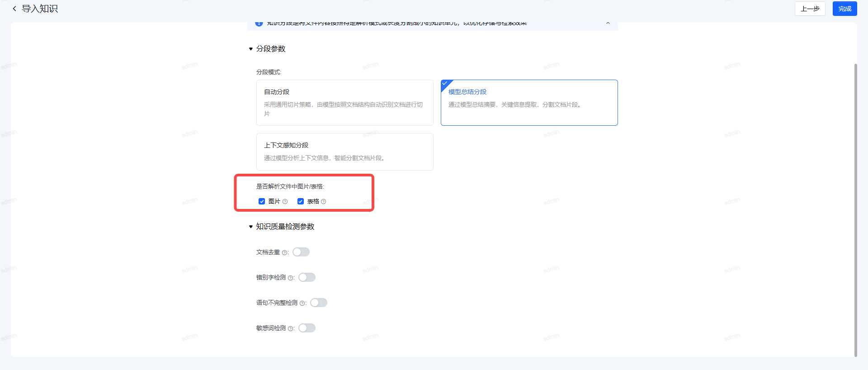Collapse the 分段参数 section
Screen dimensions: 868x370
pyautogui.click(x=251, y=49)
